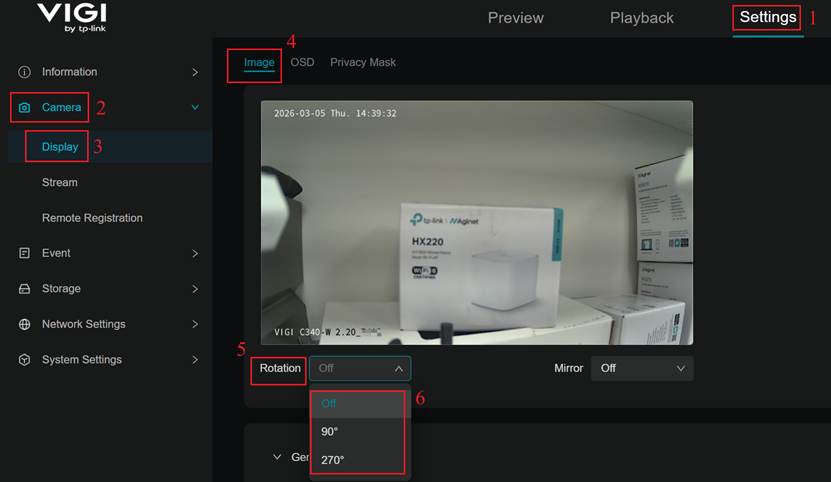Expand the Network Settings chevron

[x=195, y=324]
